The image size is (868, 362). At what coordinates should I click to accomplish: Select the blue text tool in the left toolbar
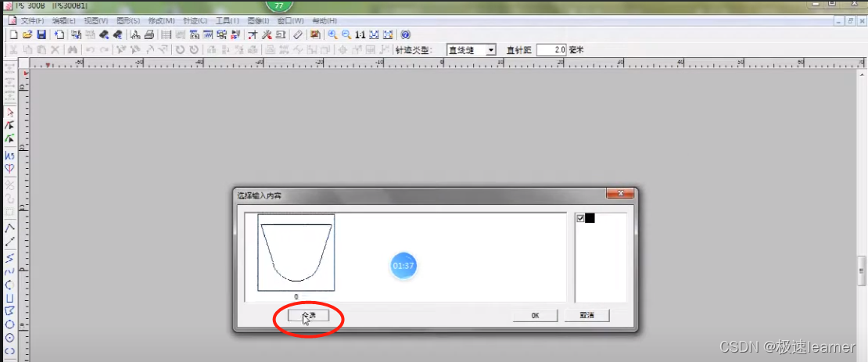point(9,156)
